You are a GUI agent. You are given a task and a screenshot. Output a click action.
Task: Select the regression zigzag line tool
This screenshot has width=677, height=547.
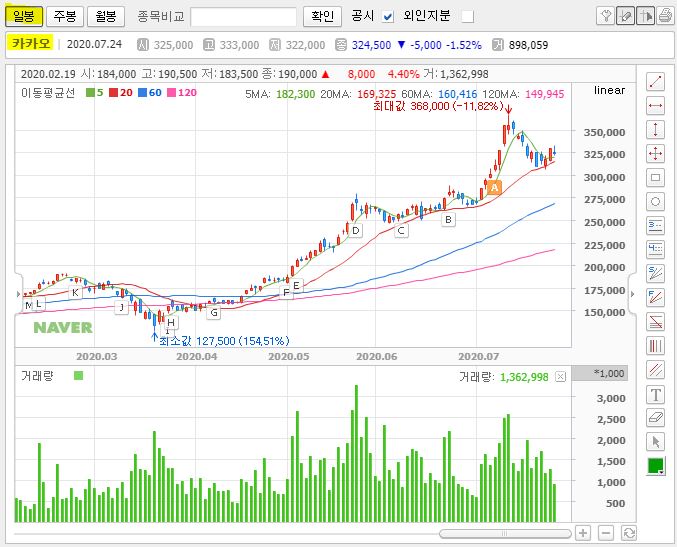[655, 321]
